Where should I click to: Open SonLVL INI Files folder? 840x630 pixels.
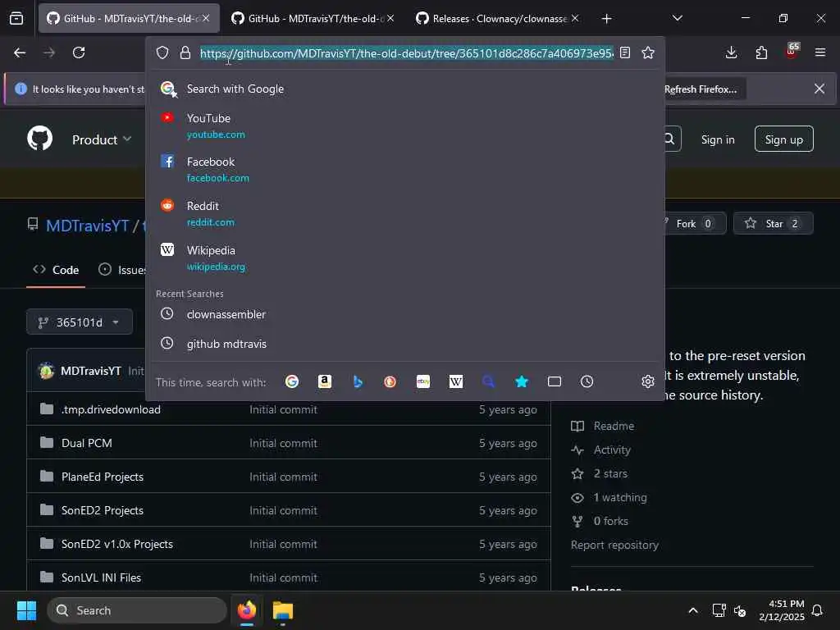coord(101,577)
